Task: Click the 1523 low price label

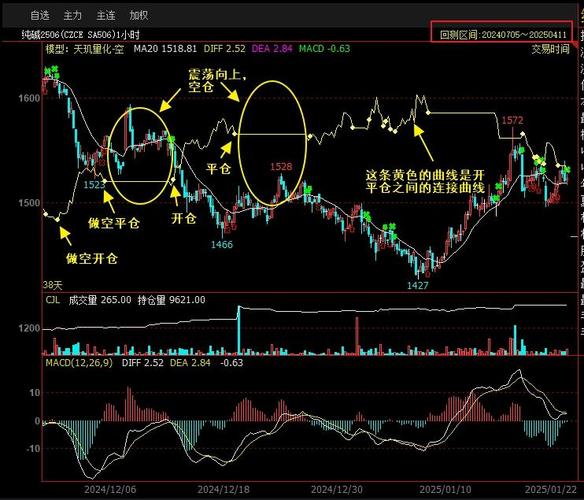Action: (x=94, y=184)
